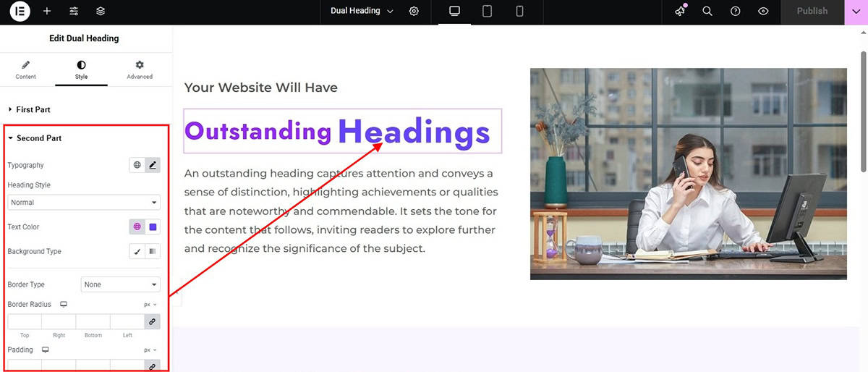Click the Typography label
Image resolution: width=868 pixels, height=372 pixels.
coord(25,166)
